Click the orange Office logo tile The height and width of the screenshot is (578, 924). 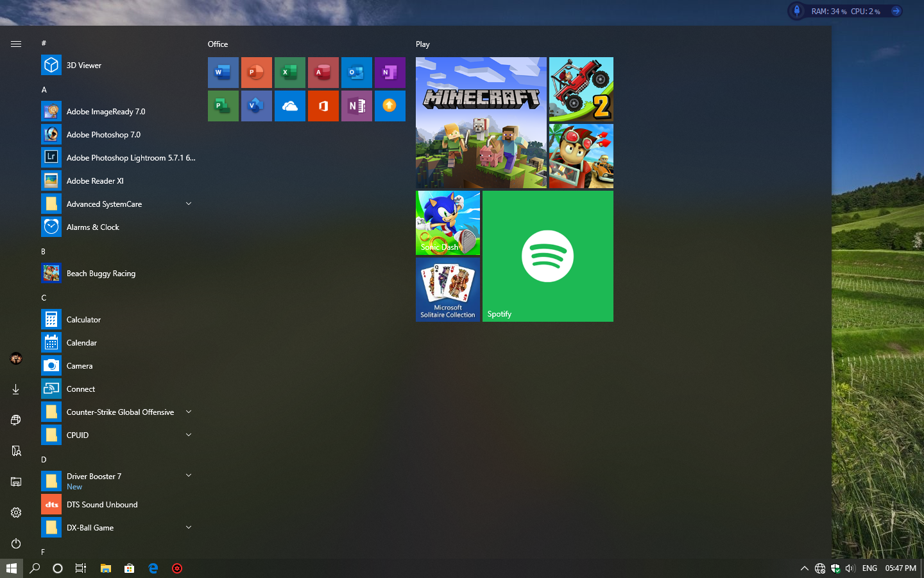click(x=323, y=106)
